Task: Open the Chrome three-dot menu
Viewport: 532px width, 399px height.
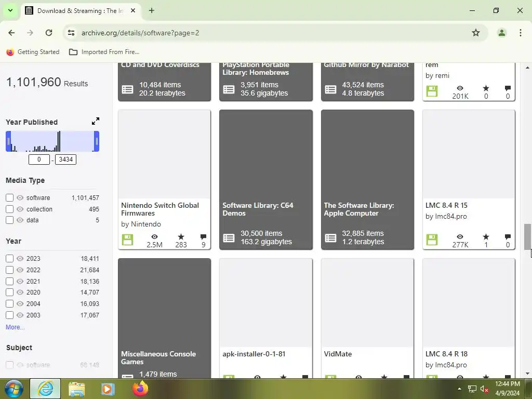Action: (520, 33)
